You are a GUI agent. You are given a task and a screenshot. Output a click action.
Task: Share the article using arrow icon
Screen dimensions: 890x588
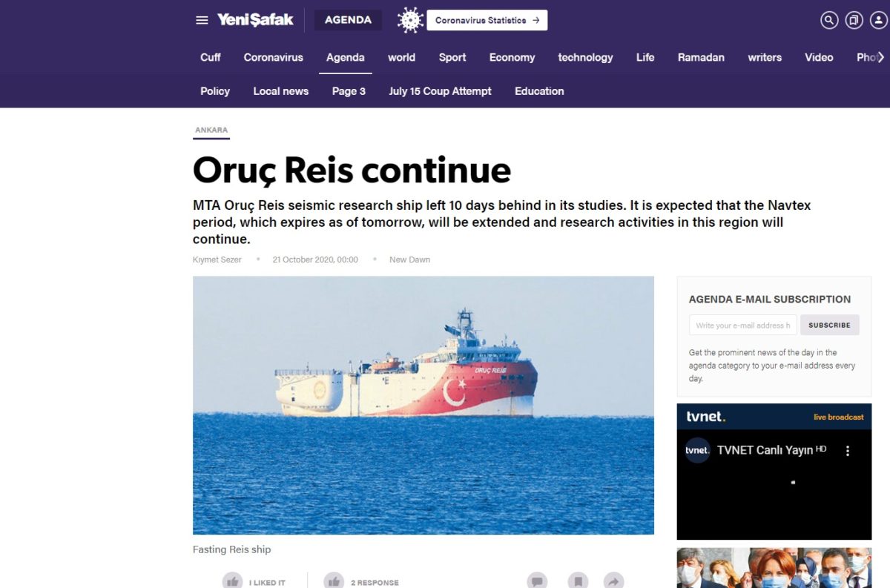click(613, 581)
